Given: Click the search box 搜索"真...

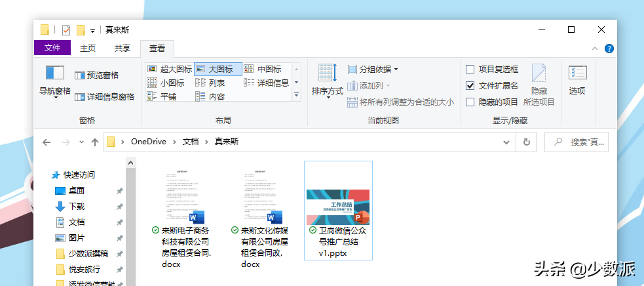Looking at the screenshot, I should [x=577, y=142].
